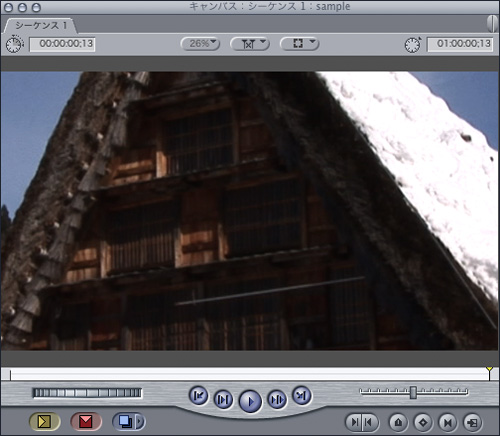The height and width of the screenshot is (436, 500).
Task: Click the Play In to Out button
Action: [223, 399]
